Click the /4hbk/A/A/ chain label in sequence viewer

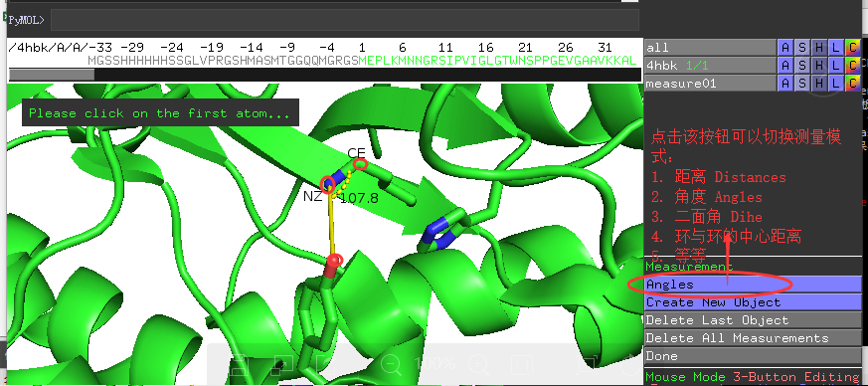tap(48, 48)
